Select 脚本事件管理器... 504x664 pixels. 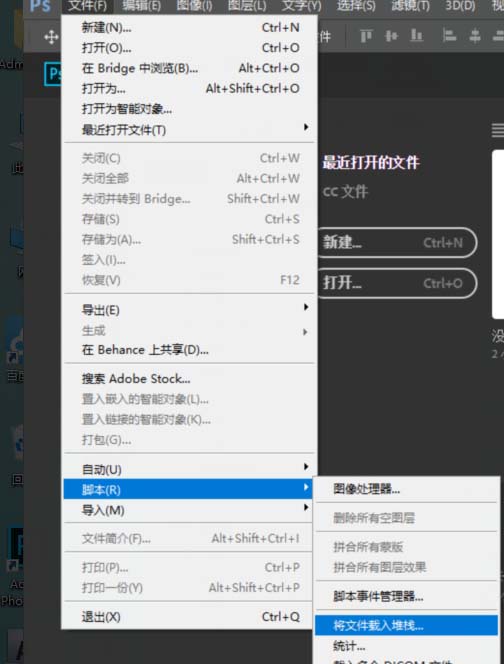407,596
